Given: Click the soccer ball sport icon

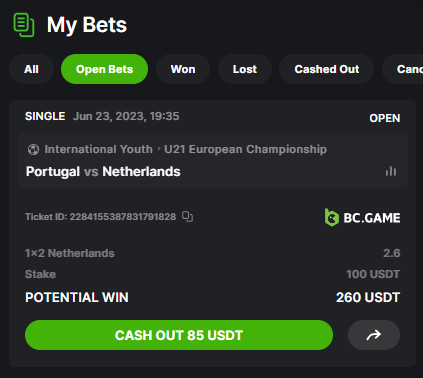Looking at the screenshot, I should 33,149.
